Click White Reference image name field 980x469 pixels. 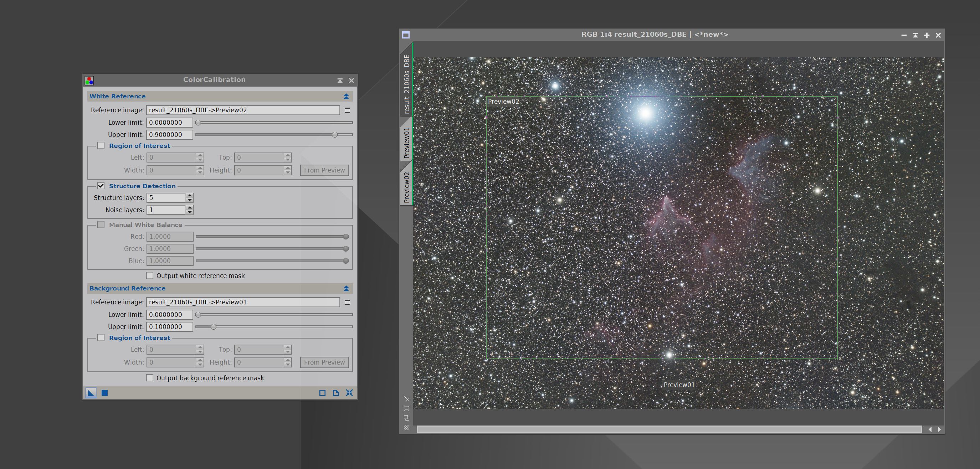tap(243, 110)
